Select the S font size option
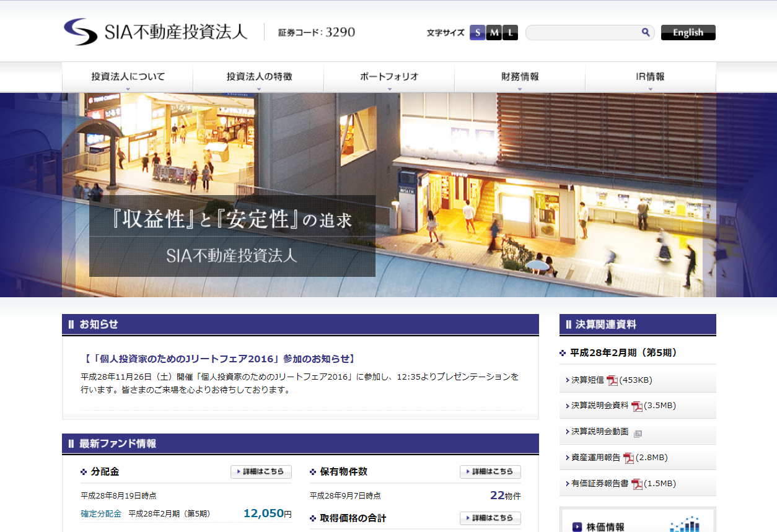 click(477, 32)
